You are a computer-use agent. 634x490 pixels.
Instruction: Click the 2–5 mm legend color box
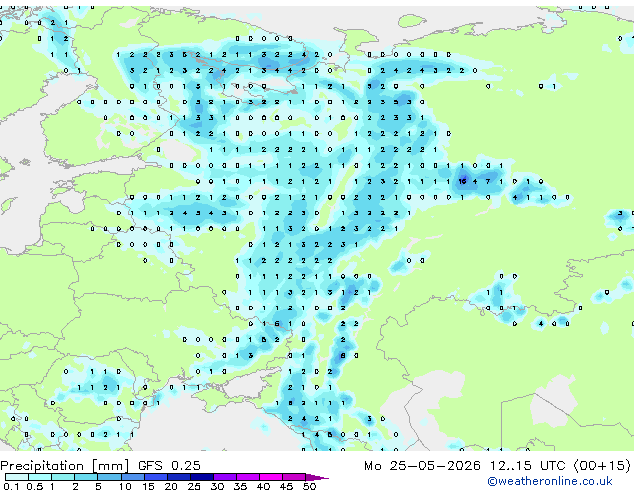(x=86, y=477)
